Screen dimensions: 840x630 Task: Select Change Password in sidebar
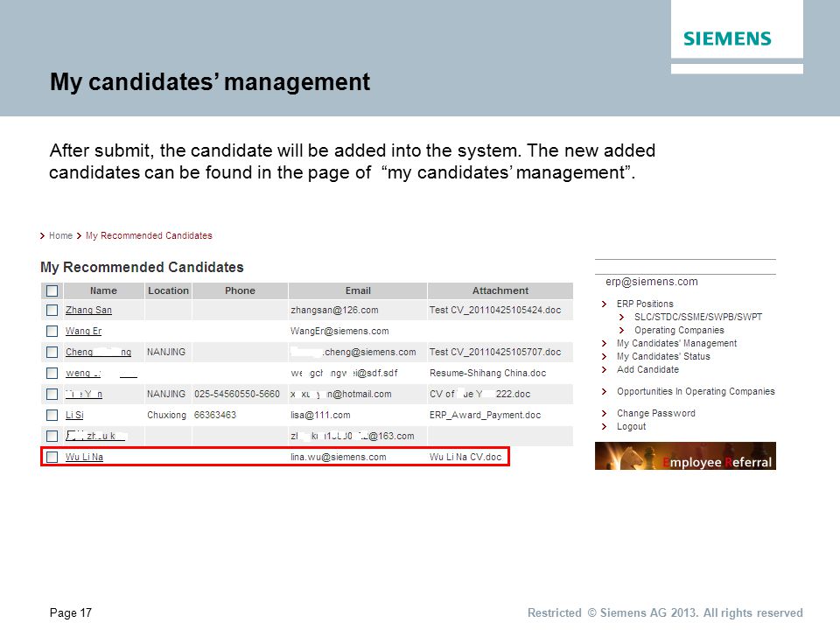[656, 414]
